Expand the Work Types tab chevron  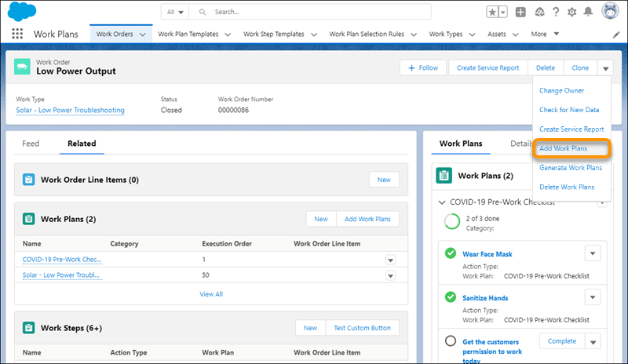pyautogui.click(x=473, y=35)
